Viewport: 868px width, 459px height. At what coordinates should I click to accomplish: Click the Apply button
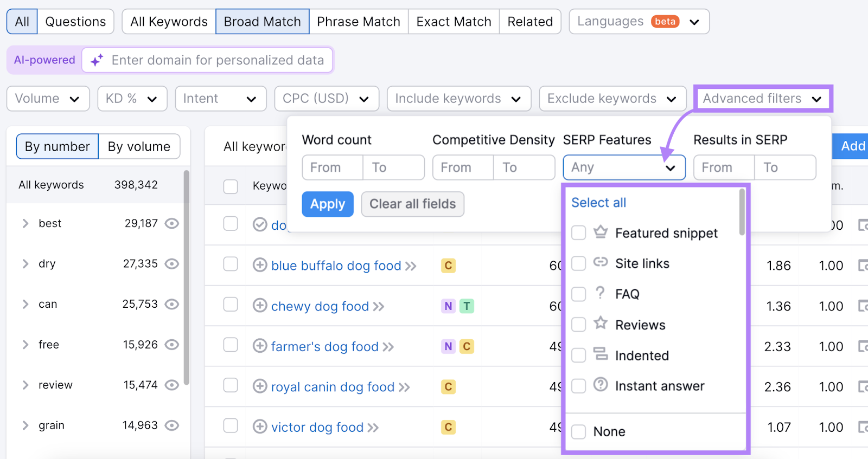tap(327, 204)
